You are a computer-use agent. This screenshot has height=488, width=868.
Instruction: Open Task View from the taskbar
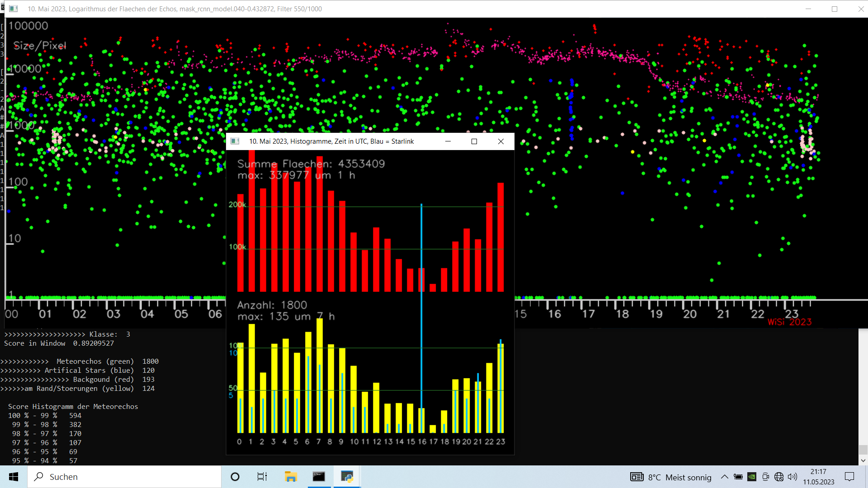(x=262, y=477)
